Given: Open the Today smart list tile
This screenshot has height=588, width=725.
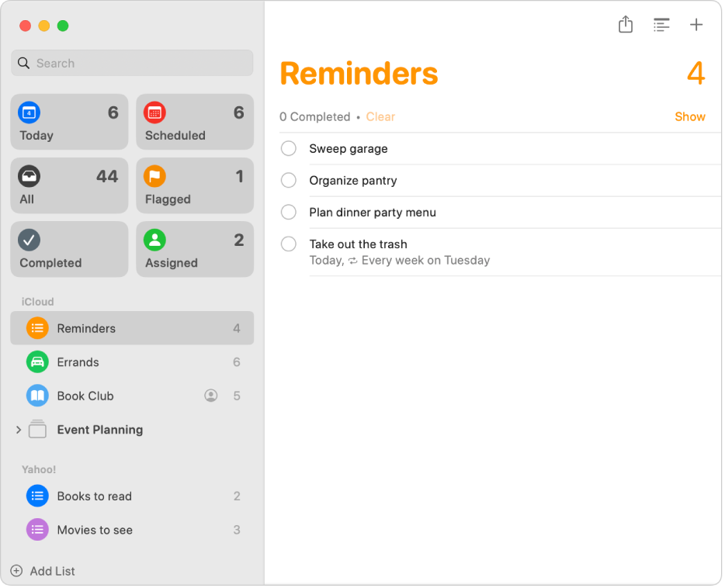Looking at the screenshot, I should (69, 122).
